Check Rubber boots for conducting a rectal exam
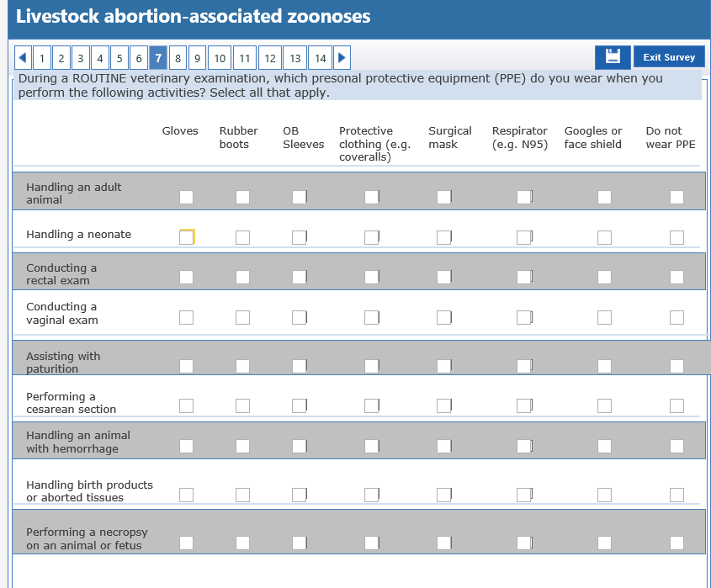 tap(242, 277)
